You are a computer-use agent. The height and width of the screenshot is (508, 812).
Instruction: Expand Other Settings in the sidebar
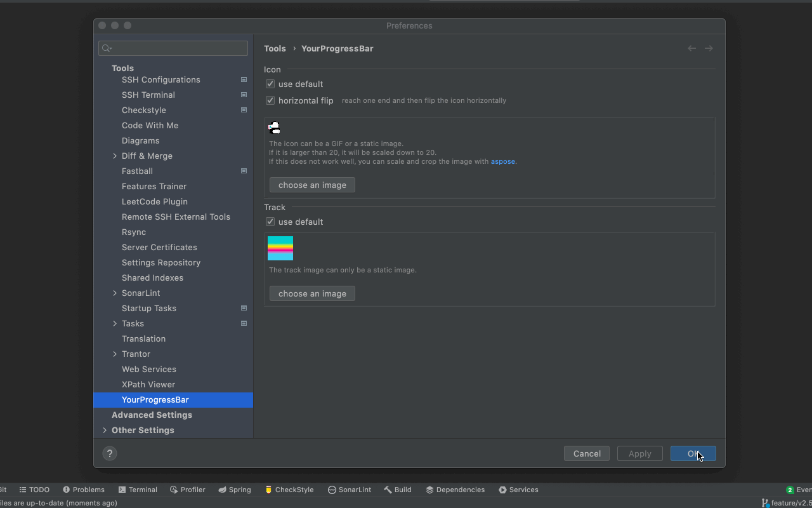click(x=105, y=430)
